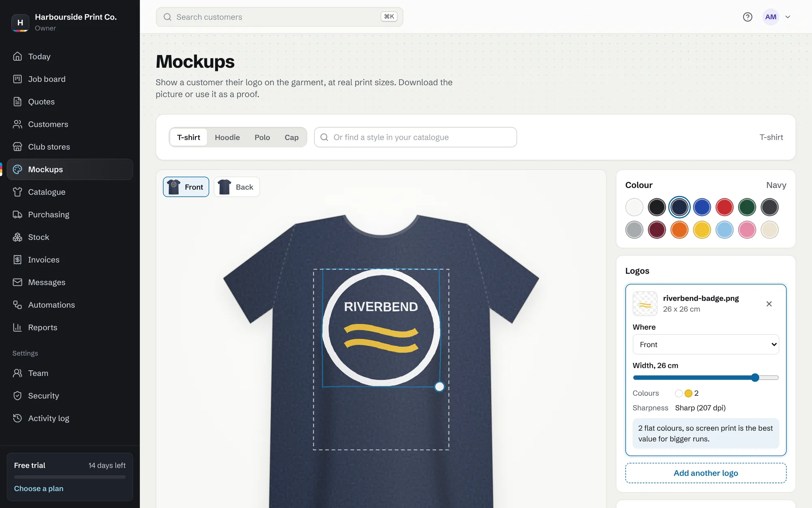Image resolution: width=812 pixels, height=508 pixels.
Task: Open Automations via its workflow icon
Action: click(17, 305)
